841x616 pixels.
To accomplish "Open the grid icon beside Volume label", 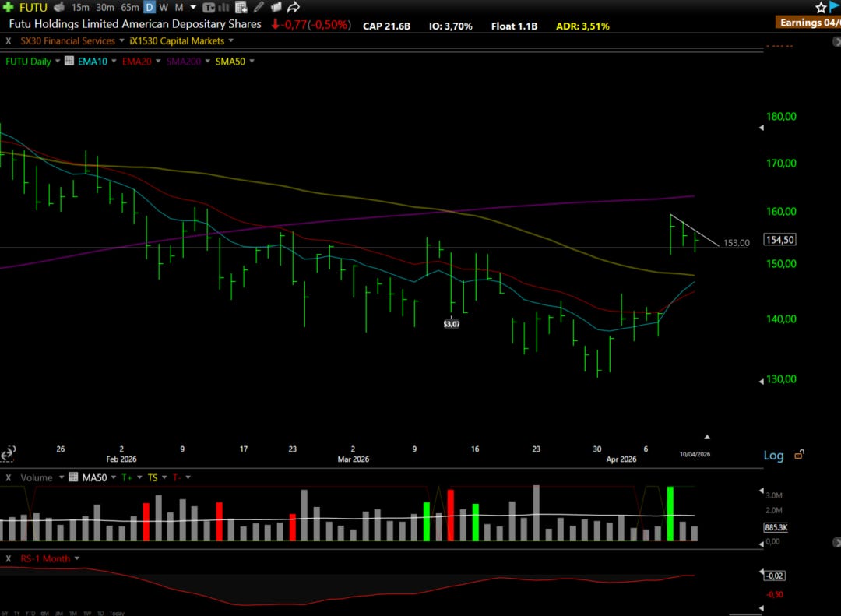I will point(73,477).
